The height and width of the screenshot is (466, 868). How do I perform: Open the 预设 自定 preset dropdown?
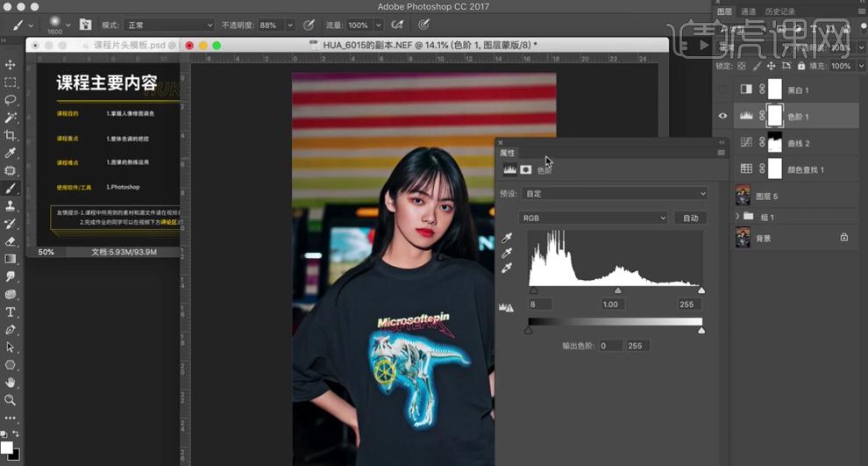614,193
